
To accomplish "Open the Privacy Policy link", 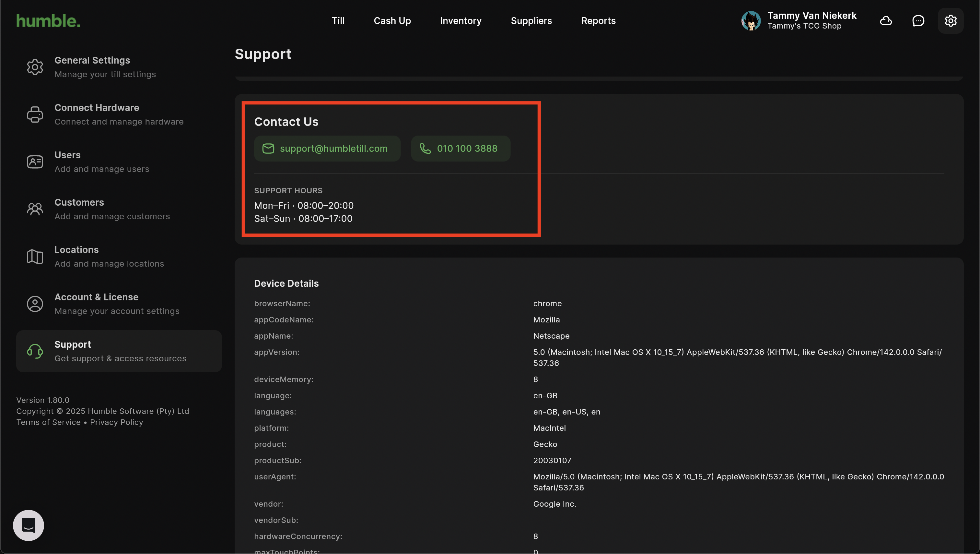I will [116, 422].
